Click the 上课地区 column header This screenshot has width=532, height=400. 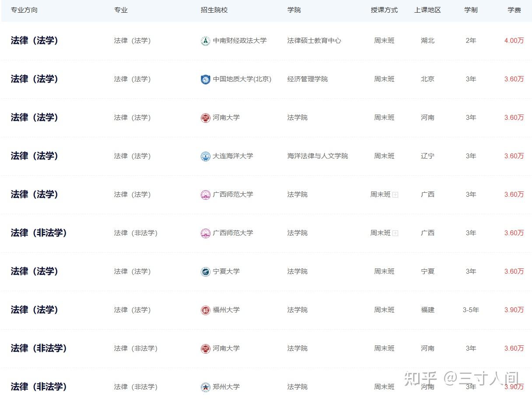(x=427, y=10)
